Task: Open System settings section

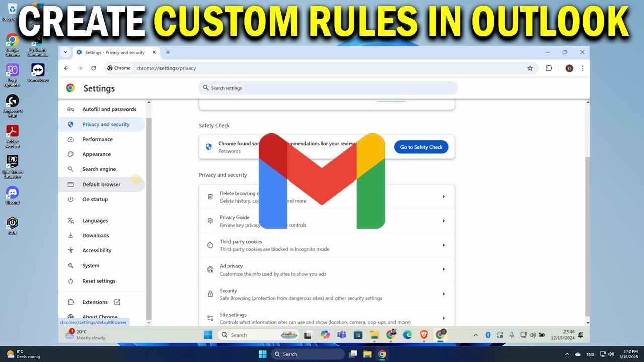Action: pyautogui.click(x=102, y=265)
